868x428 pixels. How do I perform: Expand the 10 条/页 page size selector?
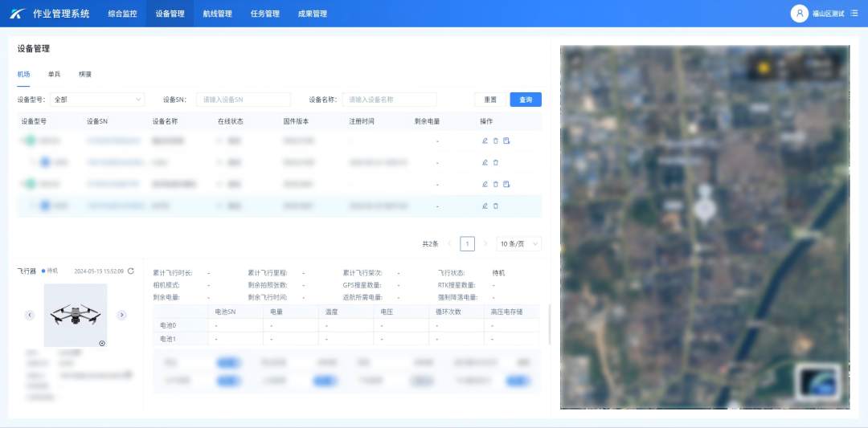coord(518,243)
